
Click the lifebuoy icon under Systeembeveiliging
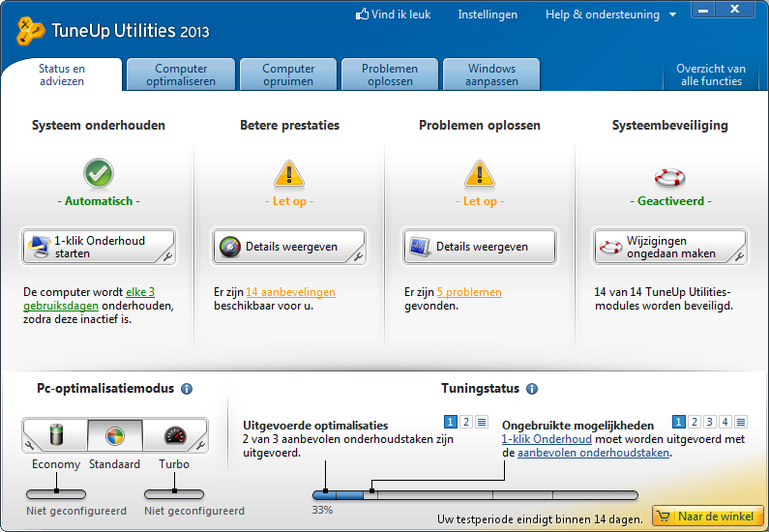[670, 177]
